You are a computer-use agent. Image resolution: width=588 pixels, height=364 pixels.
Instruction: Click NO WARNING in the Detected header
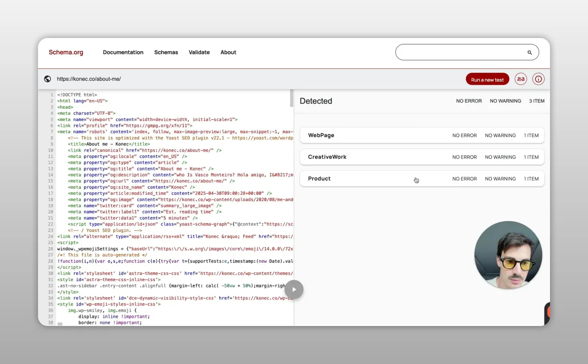coord(506,101)
